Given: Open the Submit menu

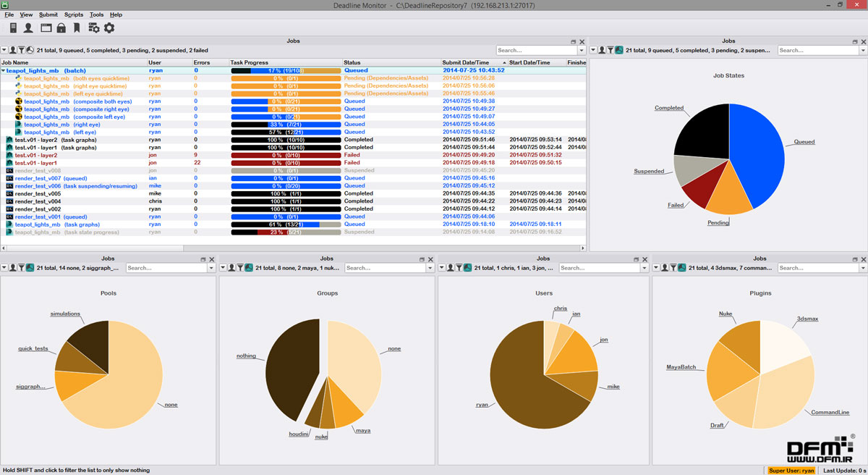Looking at the screenshot, I should point(48,14).
